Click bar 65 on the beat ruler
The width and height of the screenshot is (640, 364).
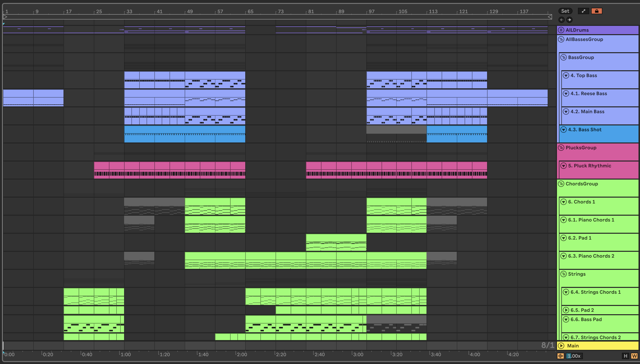(x=250, y=11)
